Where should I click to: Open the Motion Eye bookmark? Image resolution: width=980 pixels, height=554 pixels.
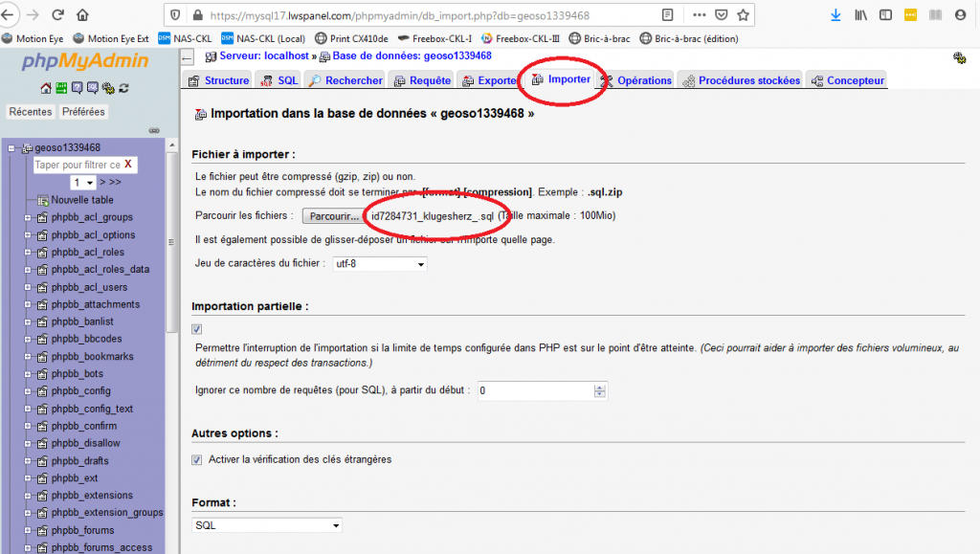33,38
